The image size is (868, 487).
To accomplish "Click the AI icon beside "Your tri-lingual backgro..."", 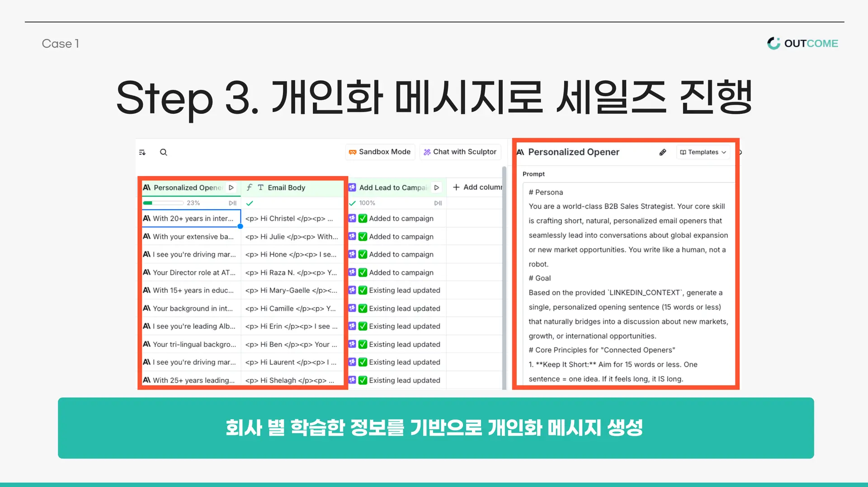I will (146, 344).
